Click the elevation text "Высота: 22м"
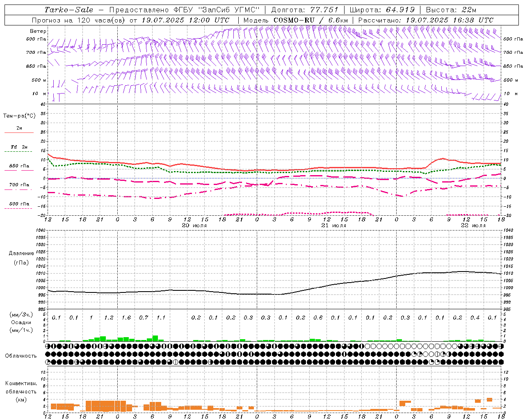525x420 pixels. coord(451,10)
